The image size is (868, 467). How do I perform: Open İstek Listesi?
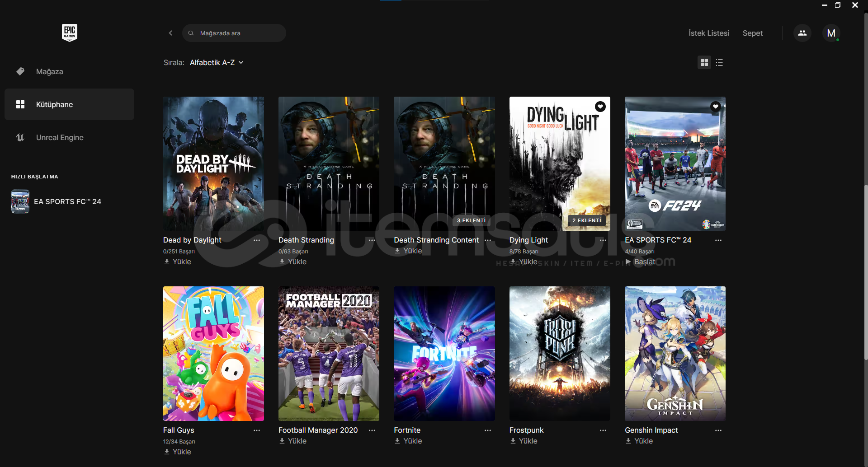click(x=708, y=33)
